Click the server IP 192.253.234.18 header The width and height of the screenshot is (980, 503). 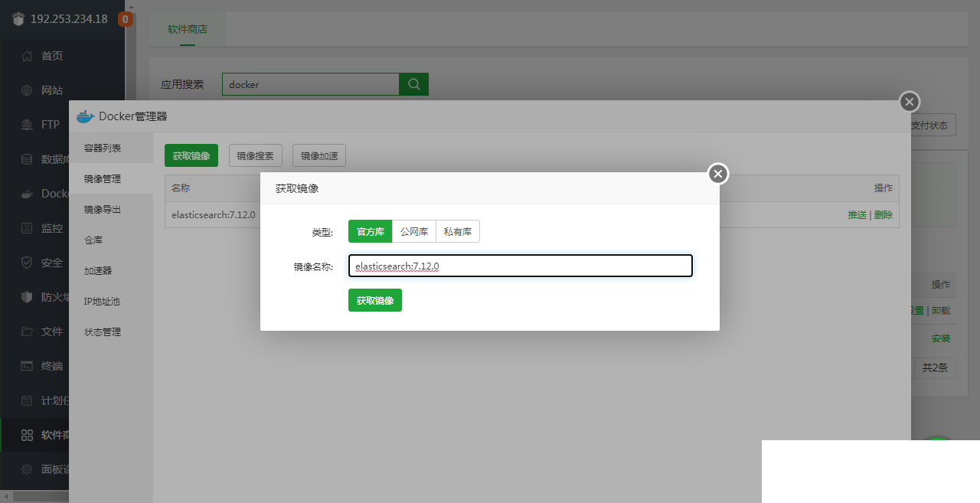[x=69, y=19]
